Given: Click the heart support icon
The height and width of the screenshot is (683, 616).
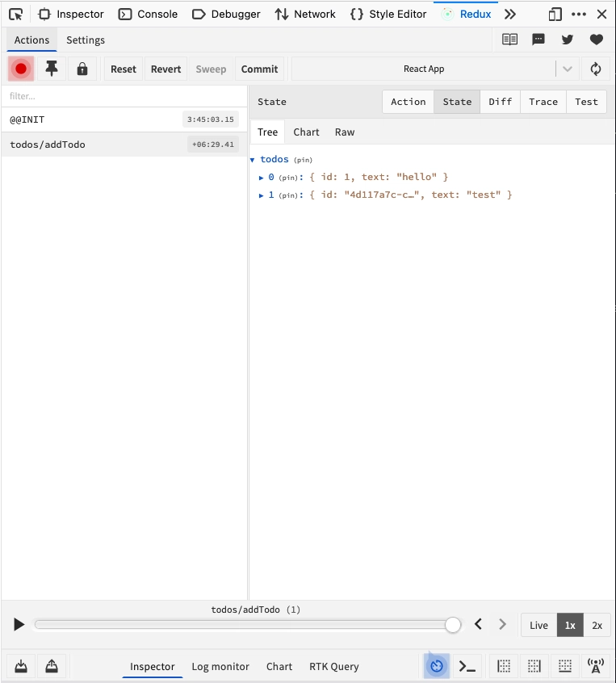Looking at the screenshot, I should point(597,40).
